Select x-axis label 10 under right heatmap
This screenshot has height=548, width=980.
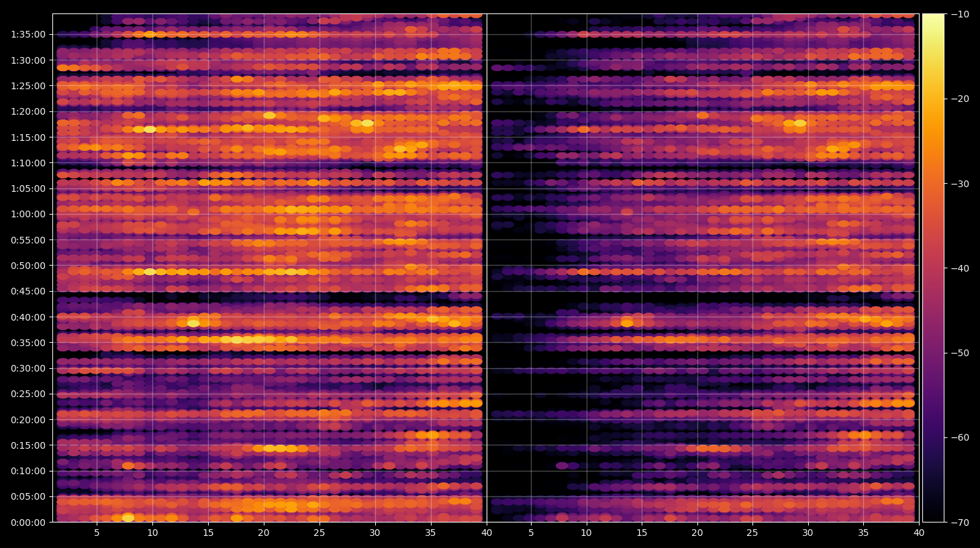(586, 533)
